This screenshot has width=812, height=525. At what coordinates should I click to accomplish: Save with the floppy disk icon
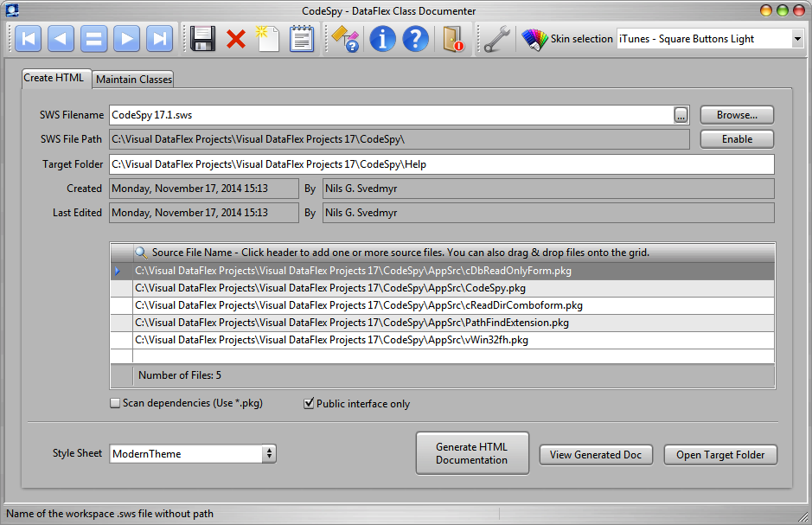(x=202, y=39)
